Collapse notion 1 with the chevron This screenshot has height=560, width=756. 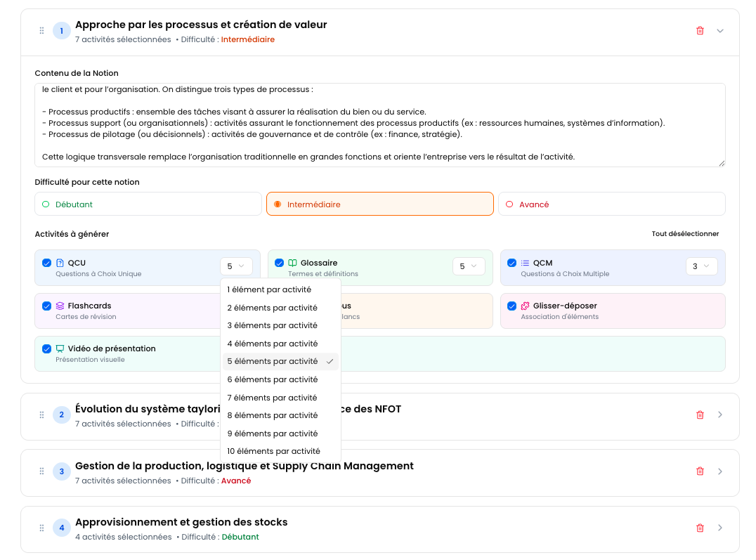tap(720, 31)
